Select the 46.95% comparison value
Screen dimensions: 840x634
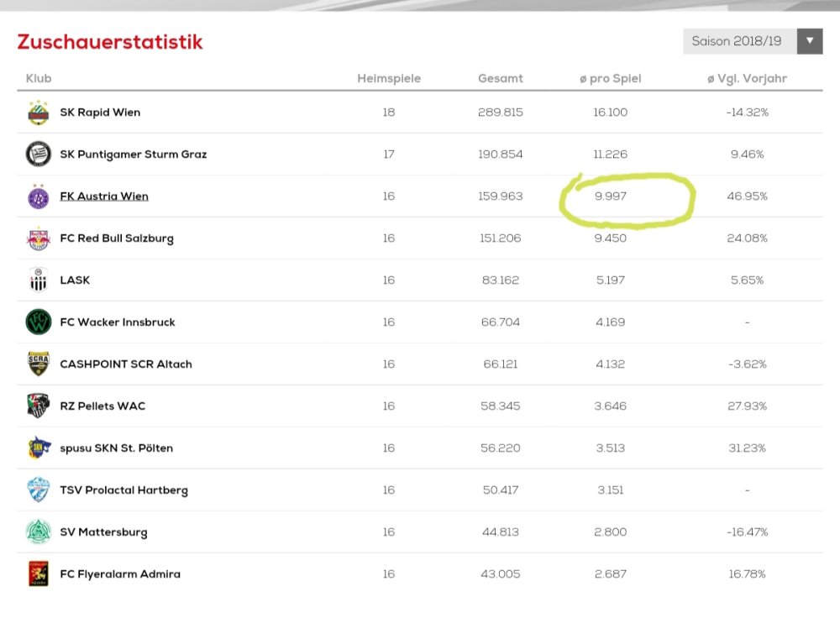pyautogui.click(x=748, y=196)
